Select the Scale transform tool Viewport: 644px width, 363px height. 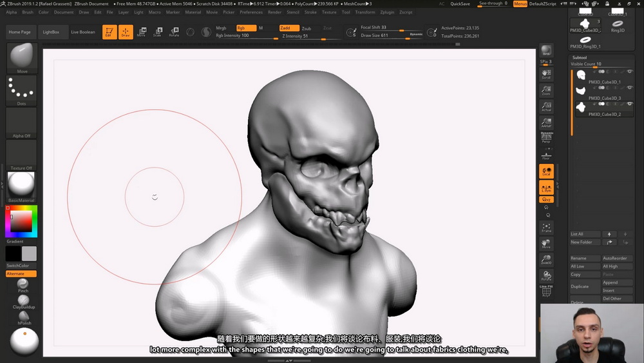tap(158, 32)
